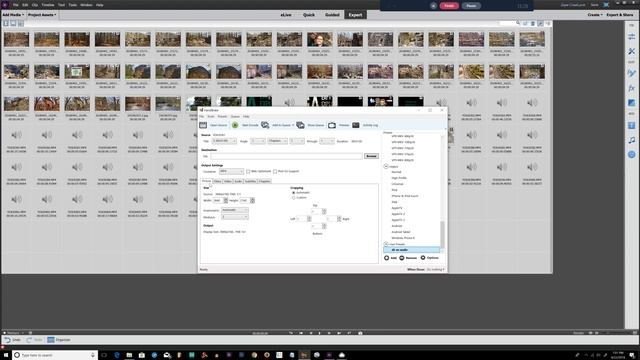The width and height of the screenshot is (640, 360).
Task: Switch to the Video tab in HandBrake
Action: point(228,181)
